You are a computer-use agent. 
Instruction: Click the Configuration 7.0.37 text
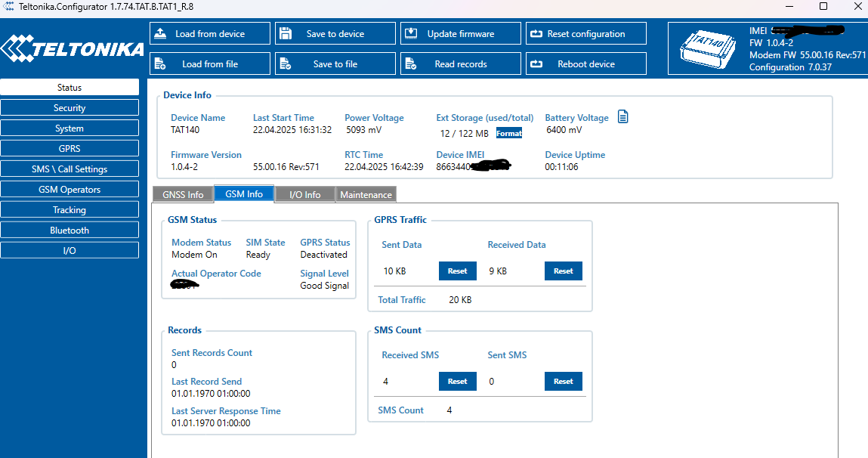tap(790, 67)
